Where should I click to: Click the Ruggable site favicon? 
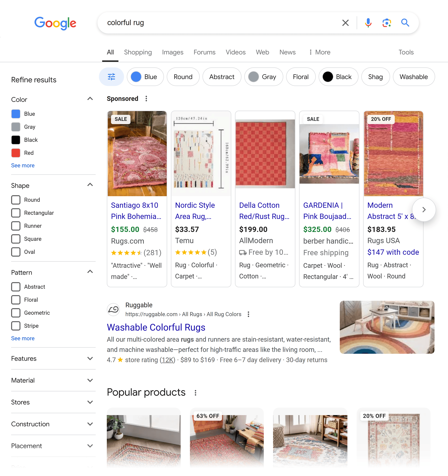tap(113, 310)
